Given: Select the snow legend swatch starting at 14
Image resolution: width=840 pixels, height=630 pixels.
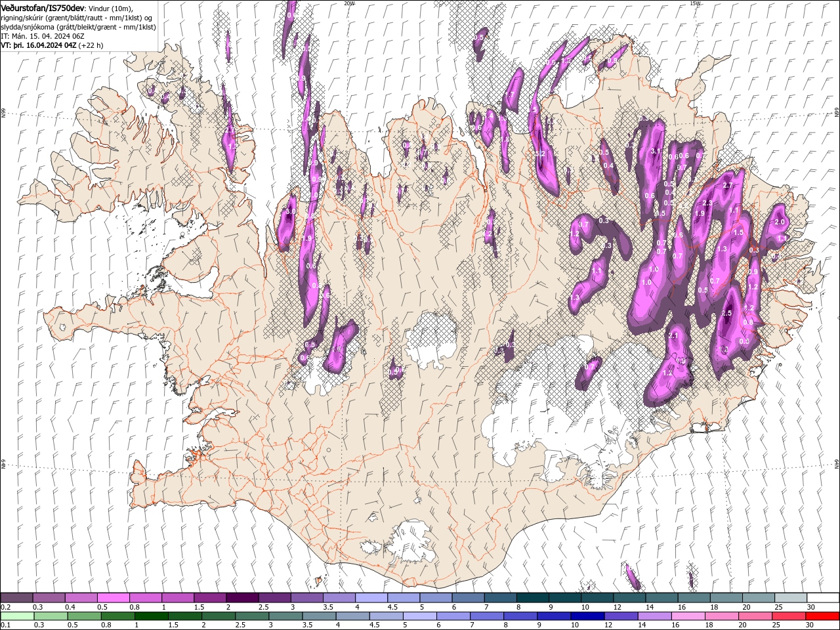Looking at the screenshot, I should click(662, 598).
